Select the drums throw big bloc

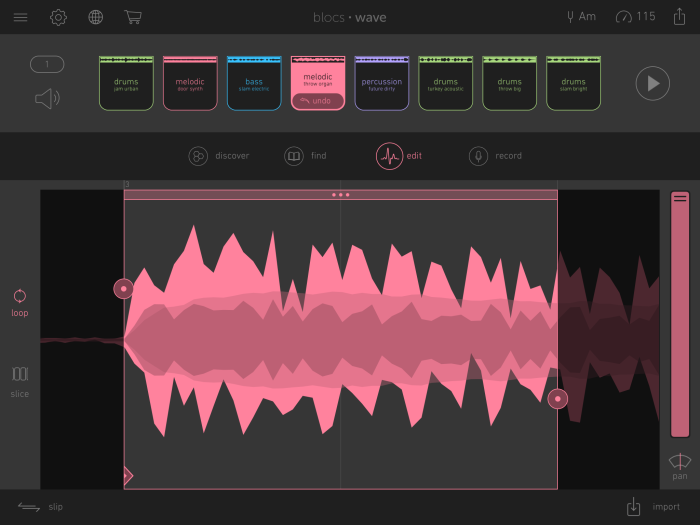tap(509, 83)
